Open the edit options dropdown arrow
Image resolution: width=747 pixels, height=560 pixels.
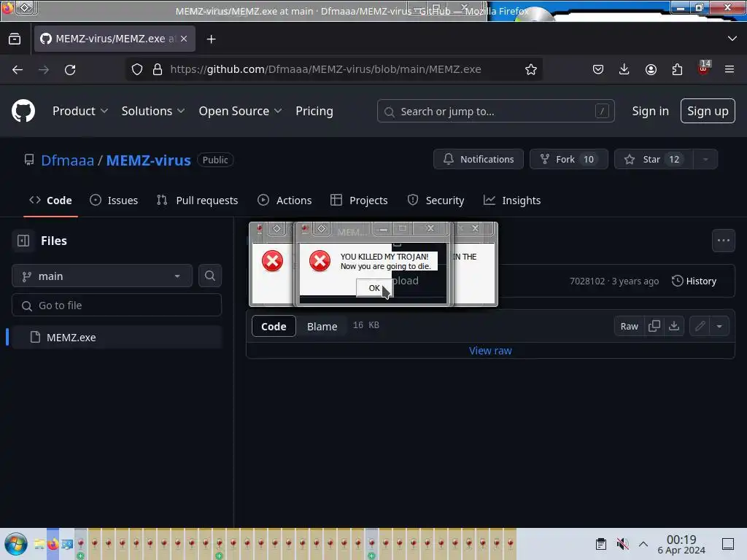719,326
